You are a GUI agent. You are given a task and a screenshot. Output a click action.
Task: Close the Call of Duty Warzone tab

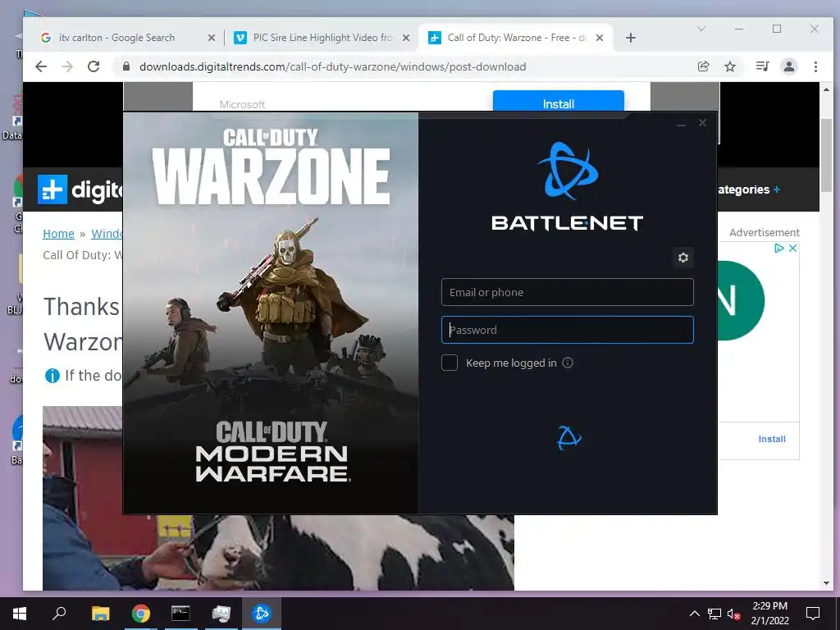(600, 38)
